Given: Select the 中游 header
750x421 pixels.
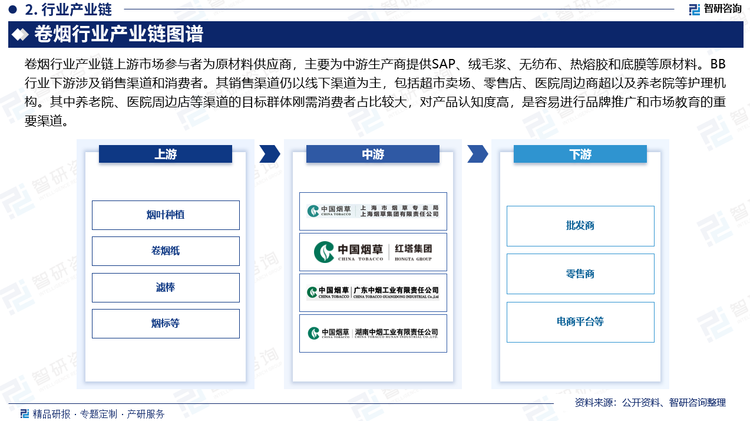Looking at the screenshot, I should (373, 154).
